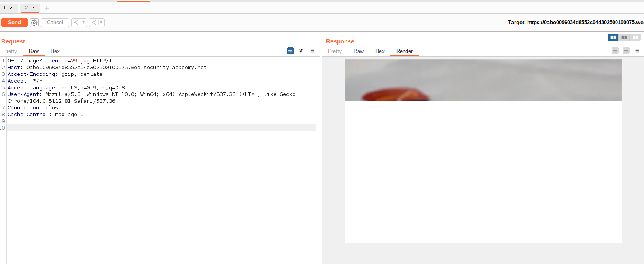
Task: Open the Request panel hamburger menu
Action: tap(313, 51)
